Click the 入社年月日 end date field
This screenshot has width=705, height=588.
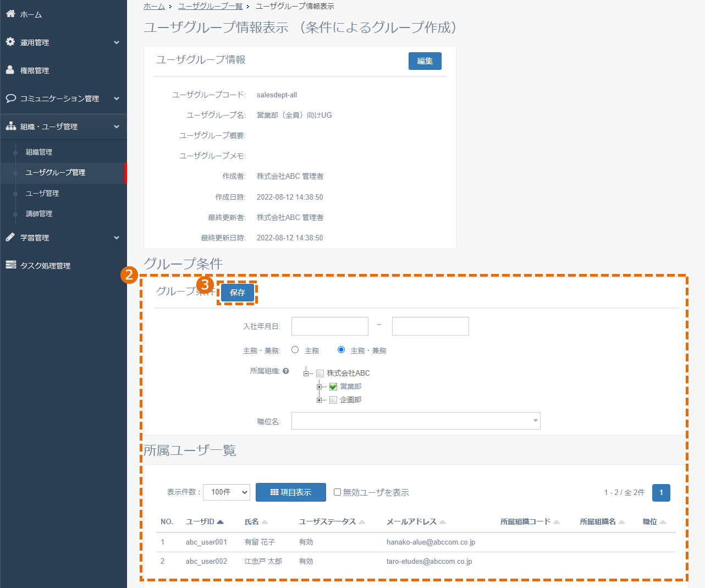coord(431,326)
